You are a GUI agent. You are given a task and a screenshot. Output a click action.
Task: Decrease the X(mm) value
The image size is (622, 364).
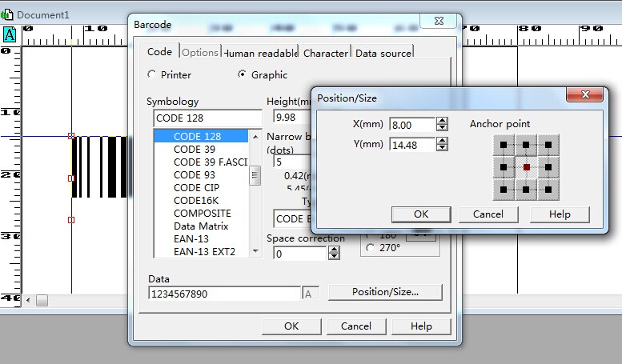[x=442, y=128]
